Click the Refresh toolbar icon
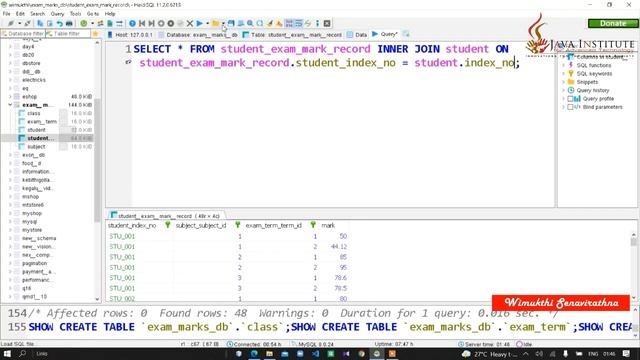Image resolution: width=640 pixels, height=360 pixels. 84,24
